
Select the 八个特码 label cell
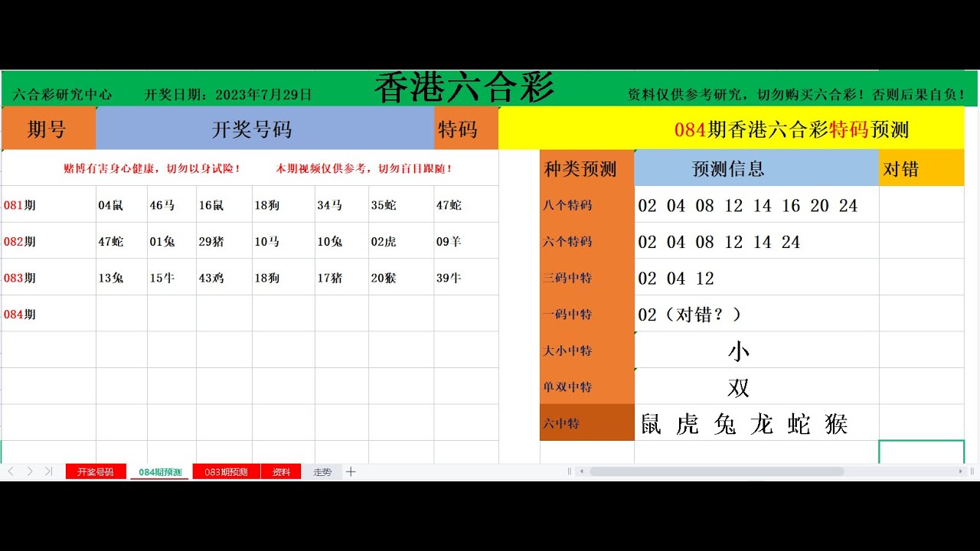click(x=587, y=204)
